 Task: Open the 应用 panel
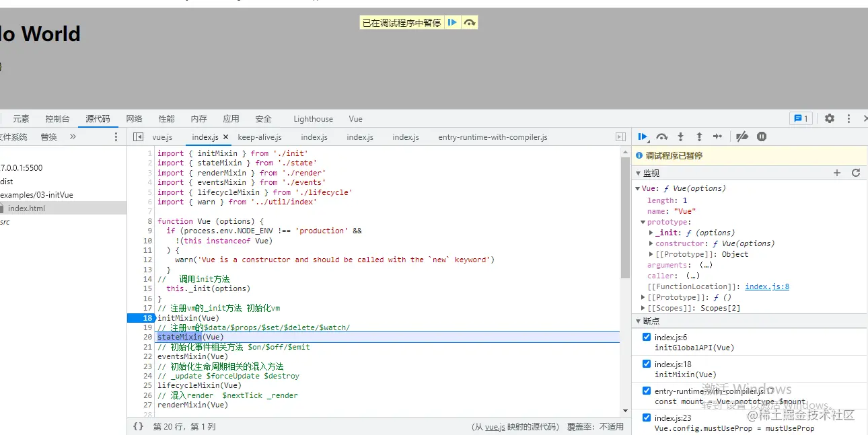(231, 119)
